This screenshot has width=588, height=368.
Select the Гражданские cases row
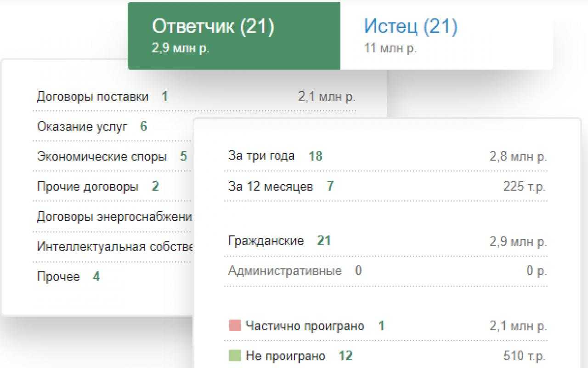point(386,241)
